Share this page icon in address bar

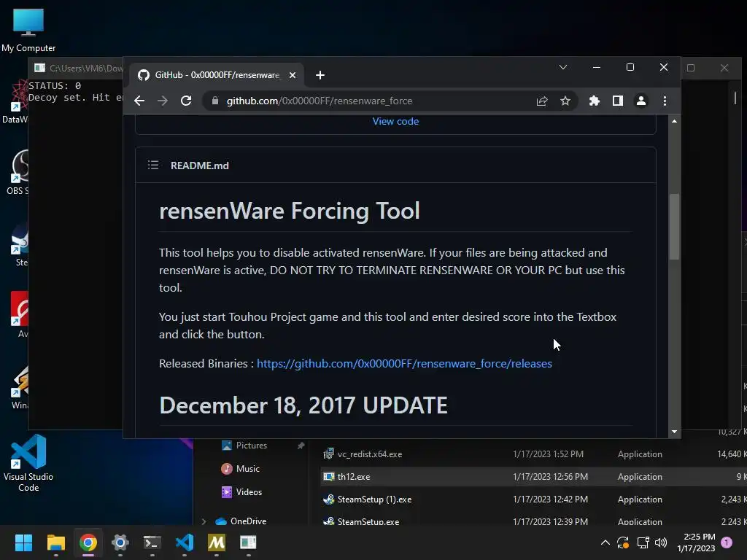542,101
